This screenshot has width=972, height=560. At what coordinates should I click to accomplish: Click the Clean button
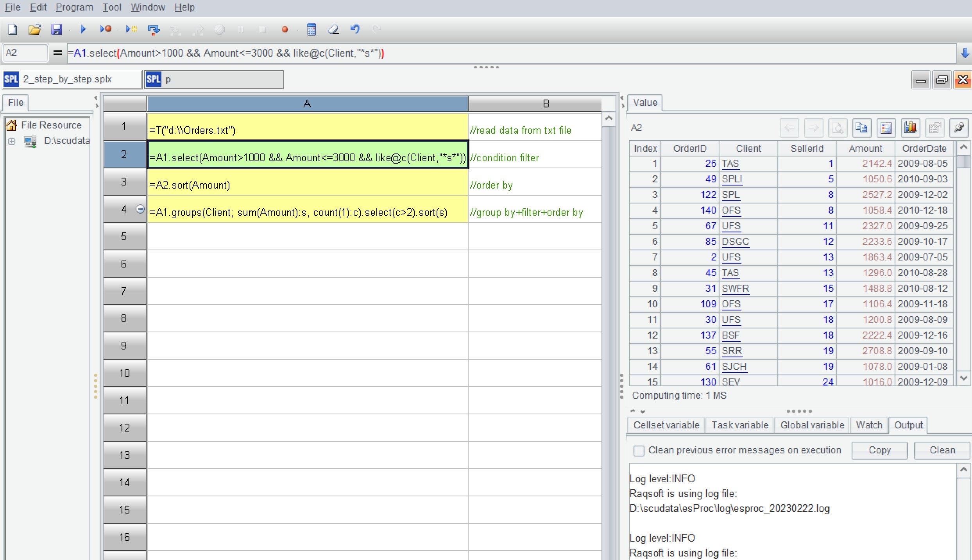[942, 450]
